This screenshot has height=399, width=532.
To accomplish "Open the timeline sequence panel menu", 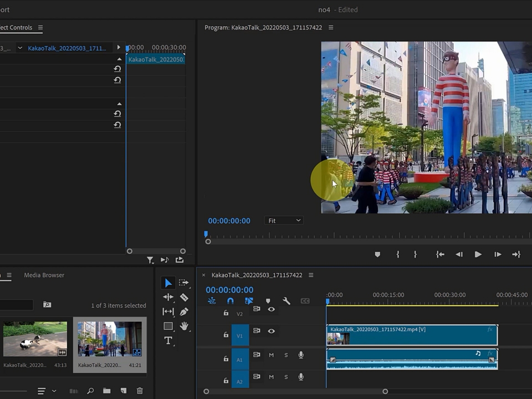I will click(x=311, y=275).
